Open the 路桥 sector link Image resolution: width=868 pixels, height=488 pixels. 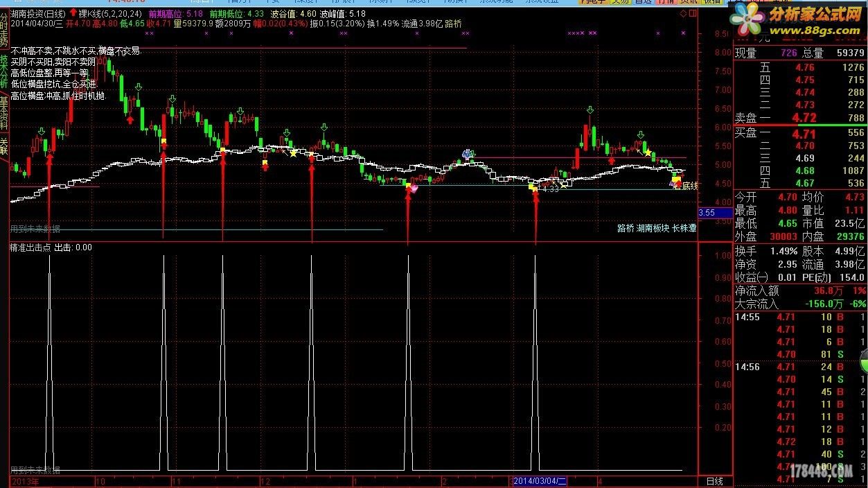point(626,228)
